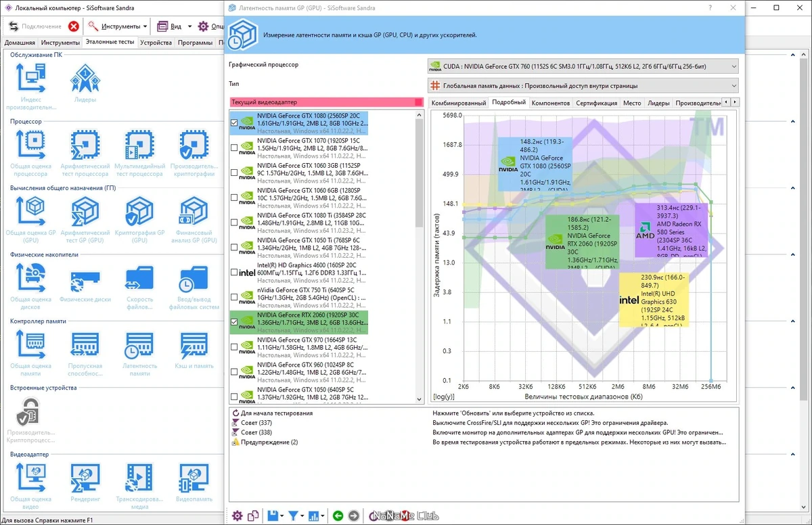
Task: Open Транскодирование медиа benchmark
Action: click(139, 486)
